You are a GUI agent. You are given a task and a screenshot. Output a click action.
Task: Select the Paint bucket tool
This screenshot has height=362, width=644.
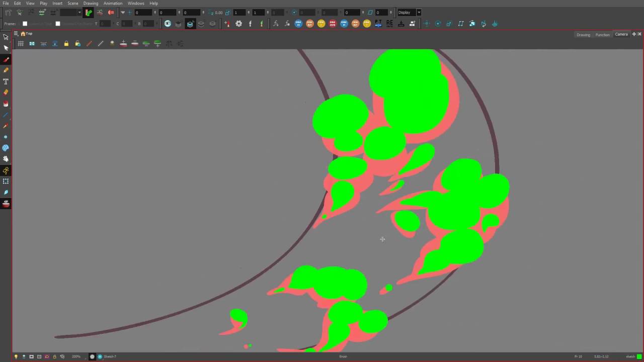click(6, 104)
